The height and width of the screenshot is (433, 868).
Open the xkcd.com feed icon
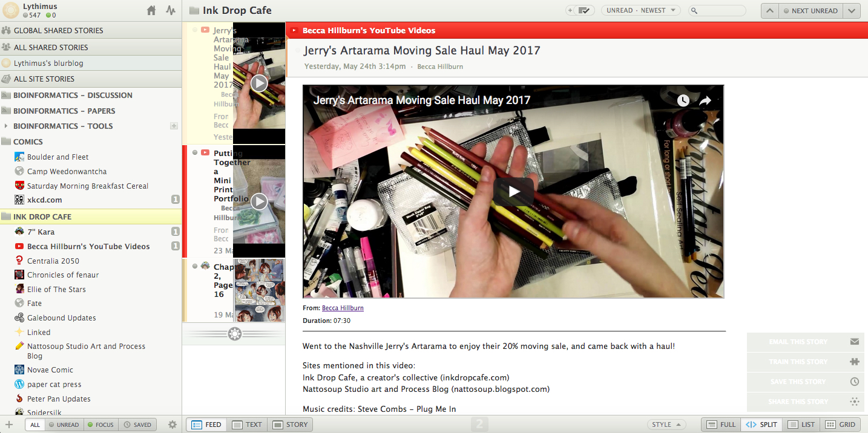(19, 200)
